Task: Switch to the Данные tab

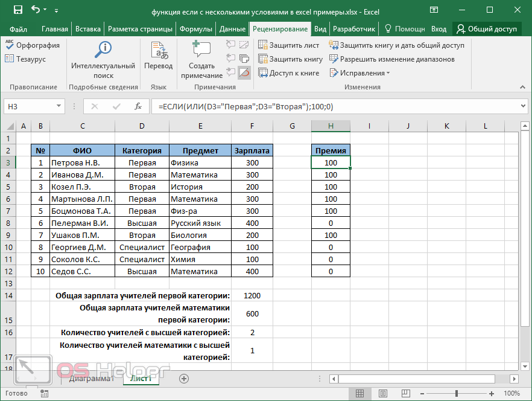Action: 232,29
